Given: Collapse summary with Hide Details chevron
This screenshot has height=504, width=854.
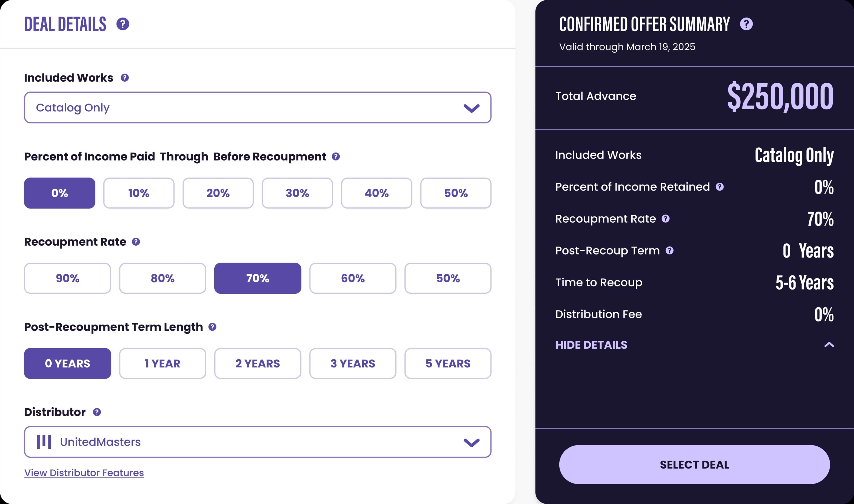Looking at the screenshot, I should click(829, 345).
